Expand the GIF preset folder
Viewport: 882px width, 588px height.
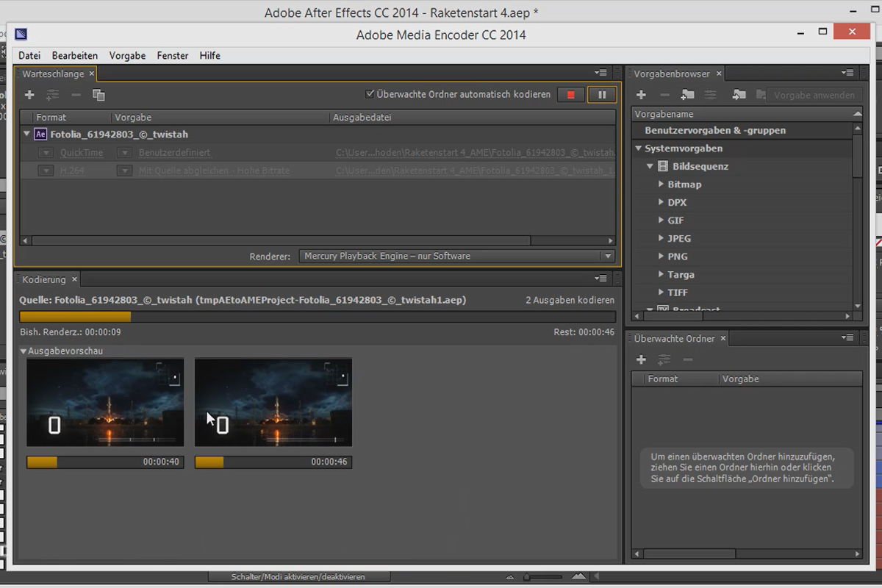(661, 220)
